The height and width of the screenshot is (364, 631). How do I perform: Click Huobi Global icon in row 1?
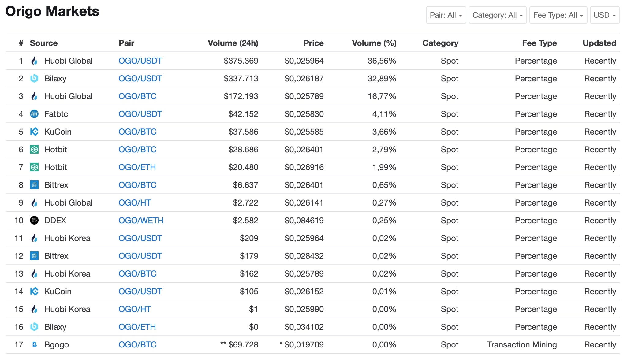(x=34, y=61)
